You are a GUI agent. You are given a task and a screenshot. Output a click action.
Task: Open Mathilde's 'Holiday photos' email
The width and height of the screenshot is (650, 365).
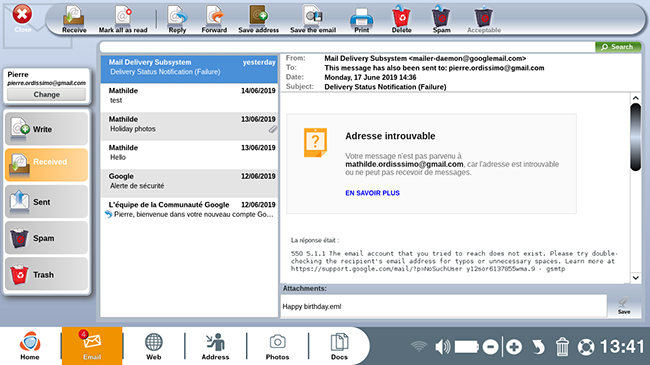point(189,126)
